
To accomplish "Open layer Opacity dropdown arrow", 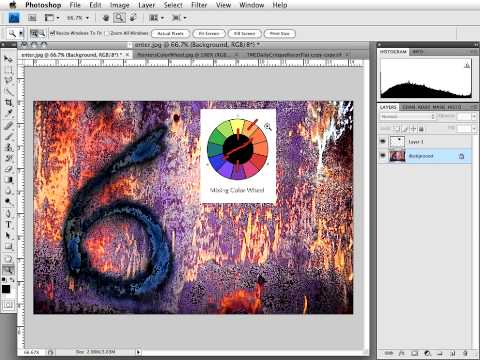I will pyautogui.click(x=474, y=116).
